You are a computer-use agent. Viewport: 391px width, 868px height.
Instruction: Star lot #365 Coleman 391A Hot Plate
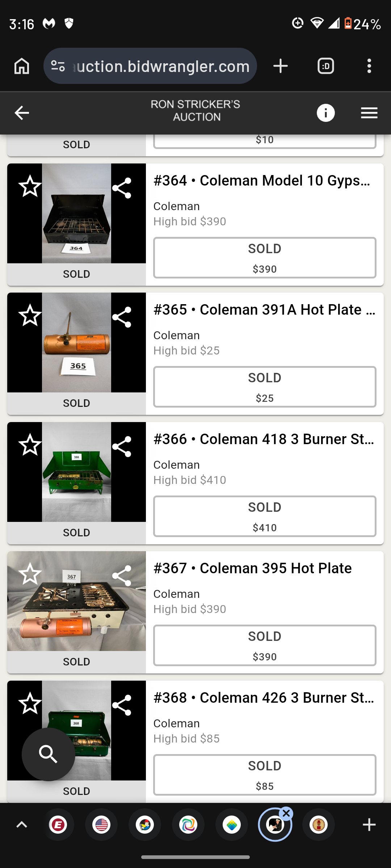pyautogui.click(x=30, y=315)
